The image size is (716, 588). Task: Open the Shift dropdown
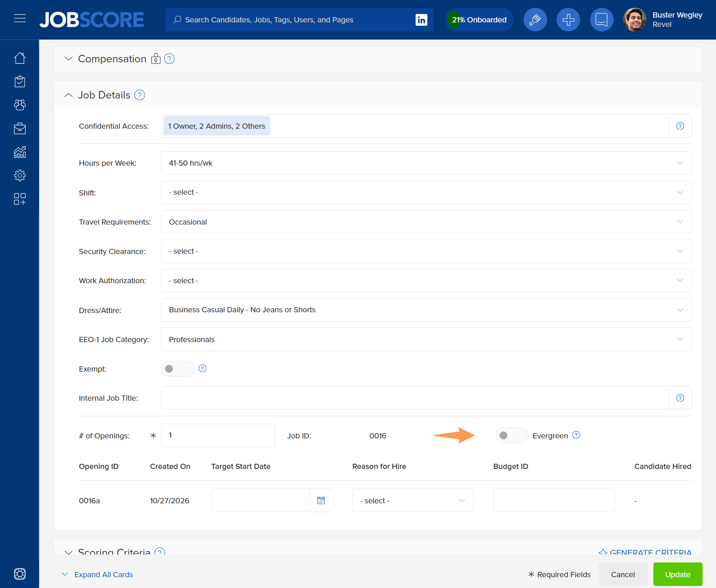426,193
